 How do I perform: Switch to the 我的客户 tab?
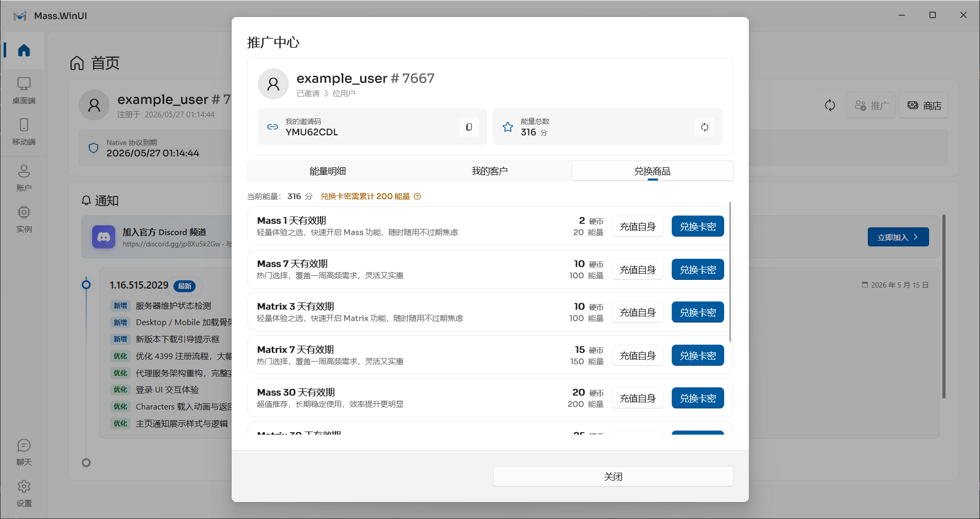point(490,171)
